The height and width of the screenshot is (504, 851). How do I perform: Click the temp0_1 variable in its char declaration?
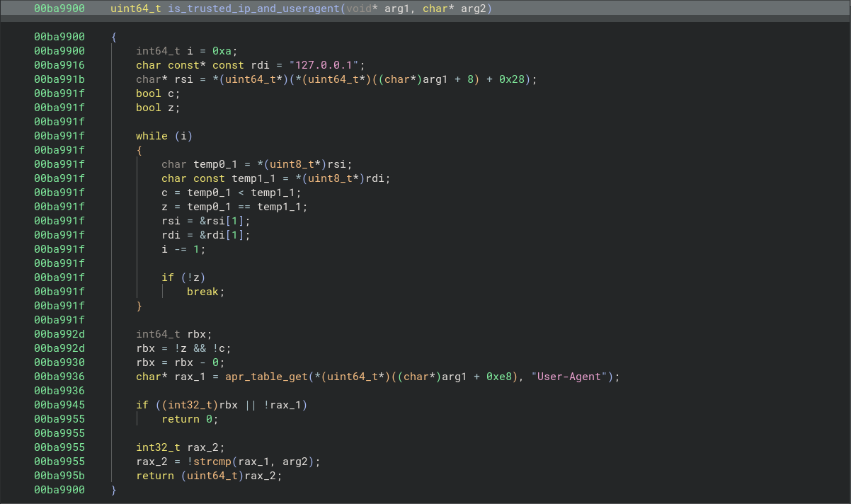point(215,164)
